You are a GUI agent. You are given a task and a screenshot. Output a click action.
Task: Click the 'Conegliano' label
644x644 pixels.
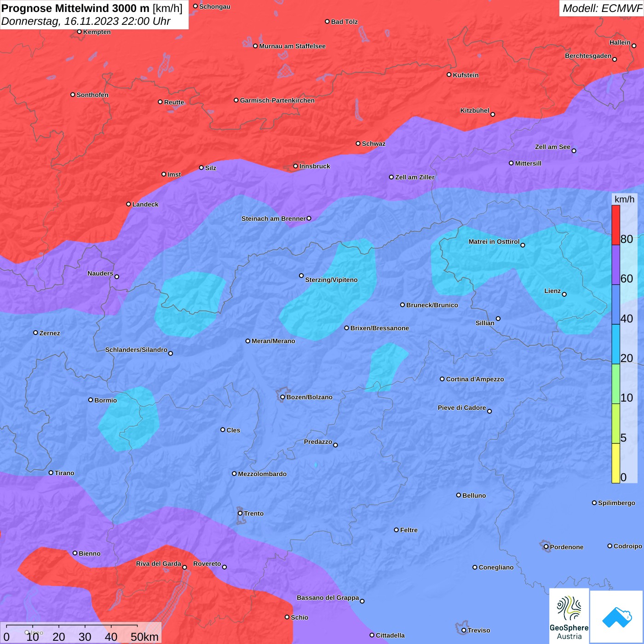click(x=496, y=567)
